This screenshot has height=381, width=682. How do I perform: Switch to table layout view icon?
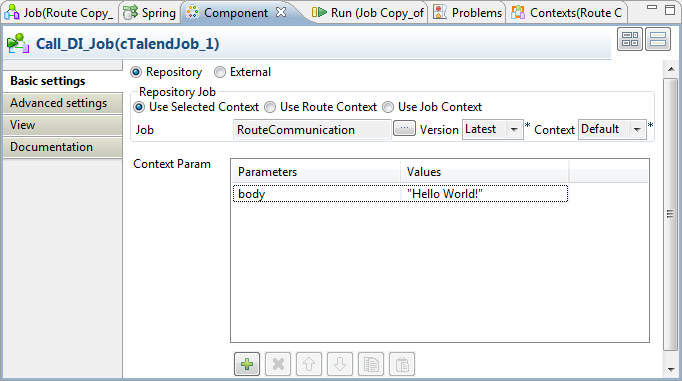pos(630,39)
